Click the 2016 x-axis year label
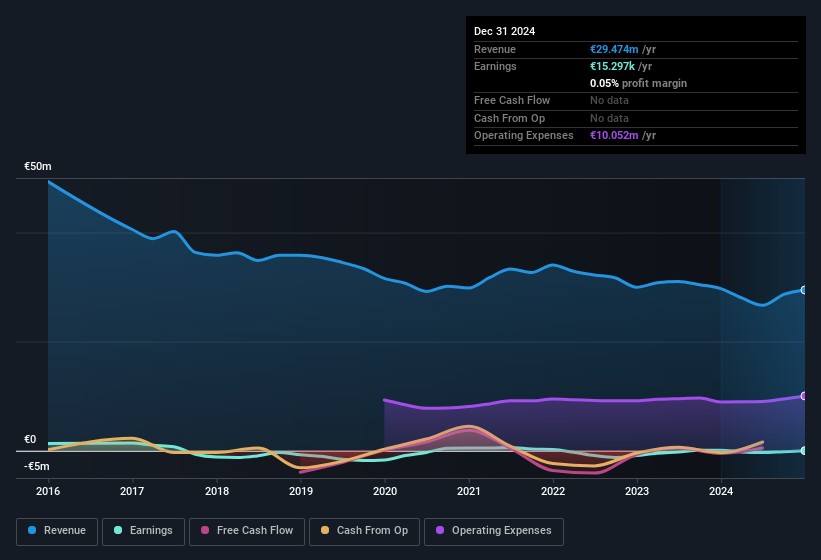Screen dimensions: 821x560 [48, 491]
